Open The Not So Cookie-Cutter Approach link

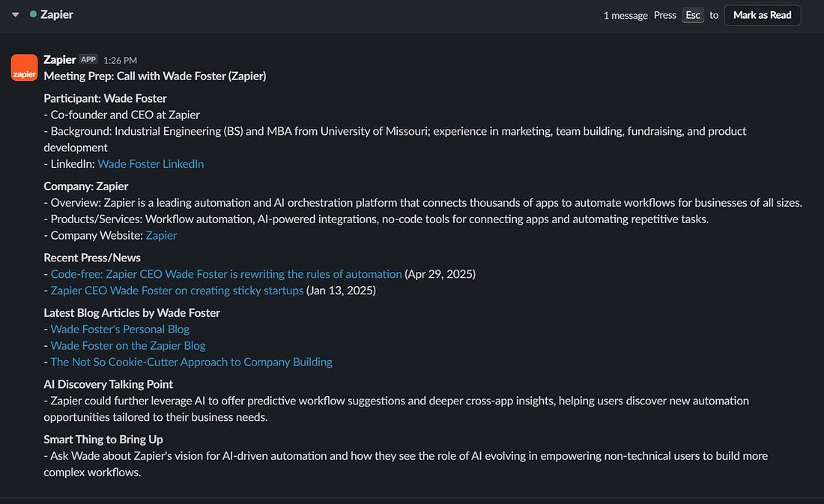191,362
